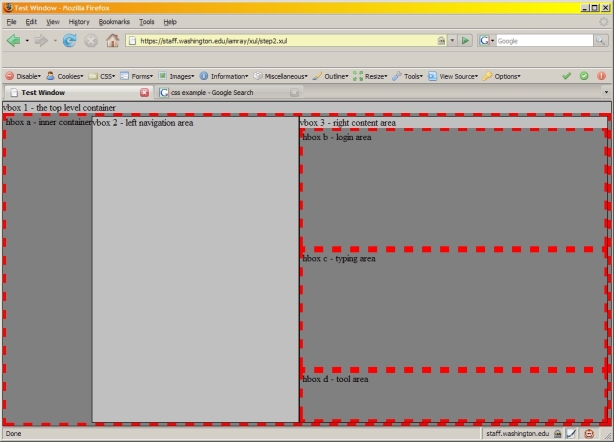Open the Resize tool in developer toolbar
This screenshot has height=442, width=614.
(370, 75)
